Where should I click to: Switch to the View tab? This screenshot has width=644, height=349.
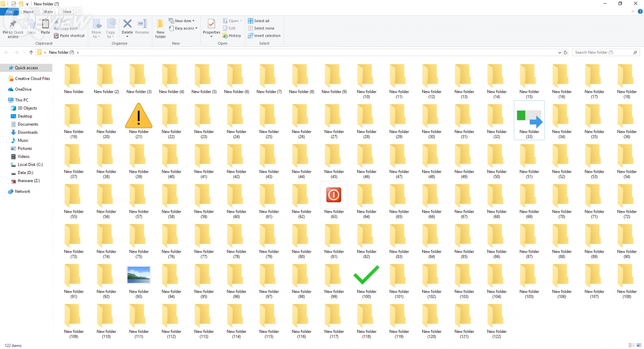(x=67, y=12)
